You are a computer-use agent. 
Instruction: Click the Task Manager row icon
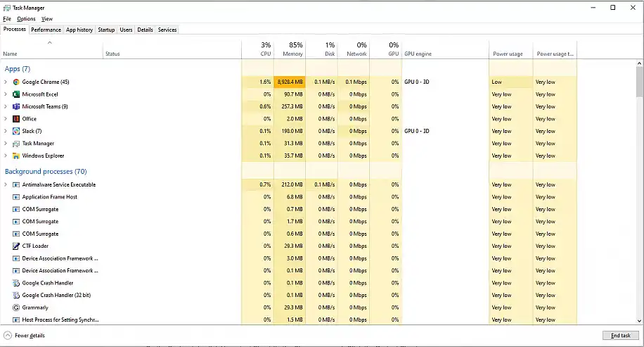[16, 144]
